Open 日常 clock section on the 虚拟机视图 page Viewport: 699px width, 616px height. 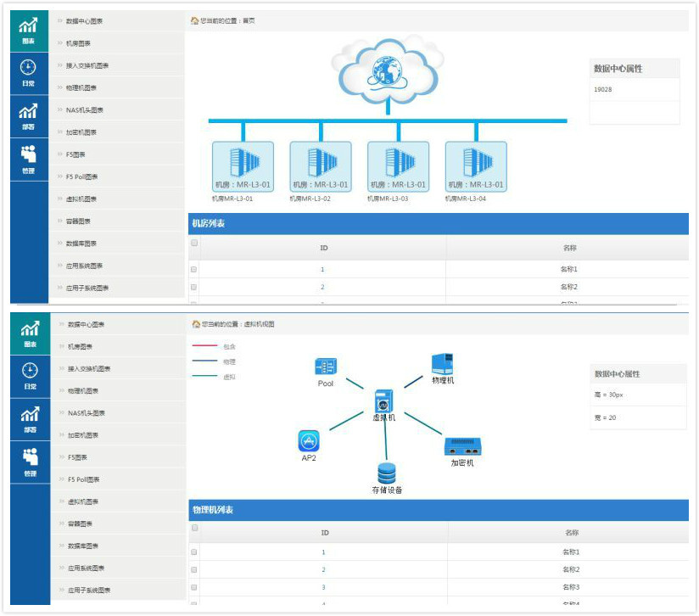pyautogui.click(x=31, y=376)
